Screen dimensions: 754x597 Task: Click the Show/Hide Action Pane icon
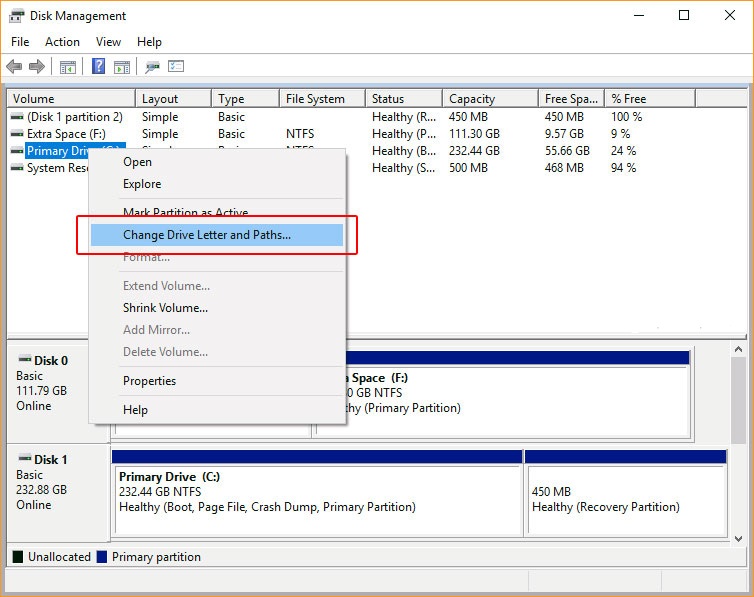(x=121, y=67)
